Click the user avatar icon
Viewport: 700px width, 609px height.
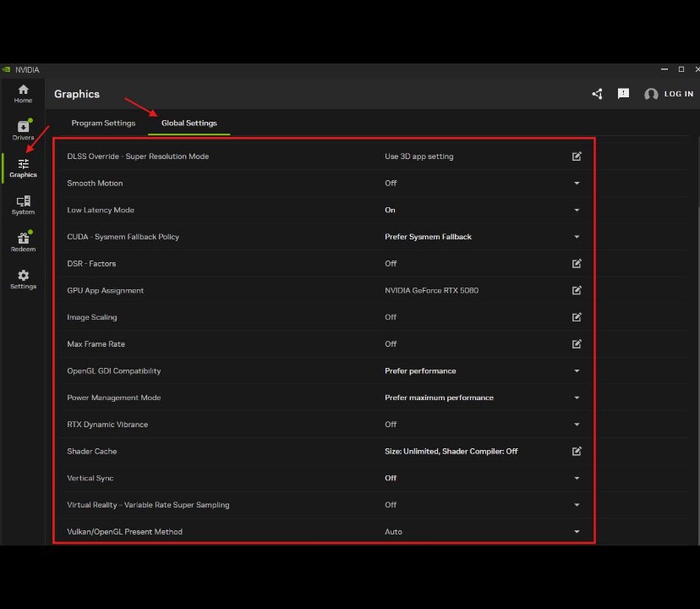point(651,94)
